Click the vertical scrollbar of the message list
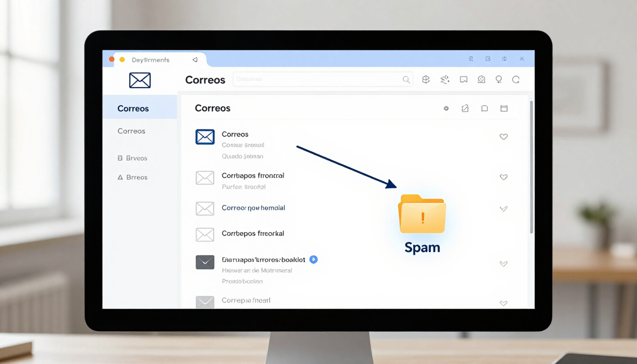The width and height of the screenshot is (637, 364). (x=531, y=166)
